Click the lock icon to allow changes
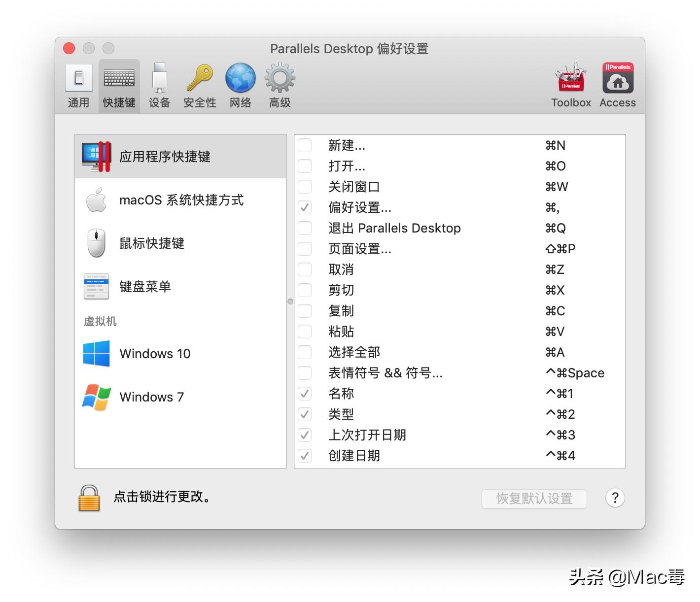This screenshot has height=602, width=700. [x=89, y=499]
